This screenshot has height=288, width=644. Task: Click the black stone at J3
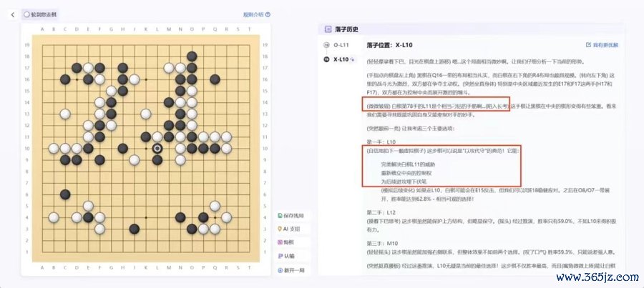[x=134, y=229]
